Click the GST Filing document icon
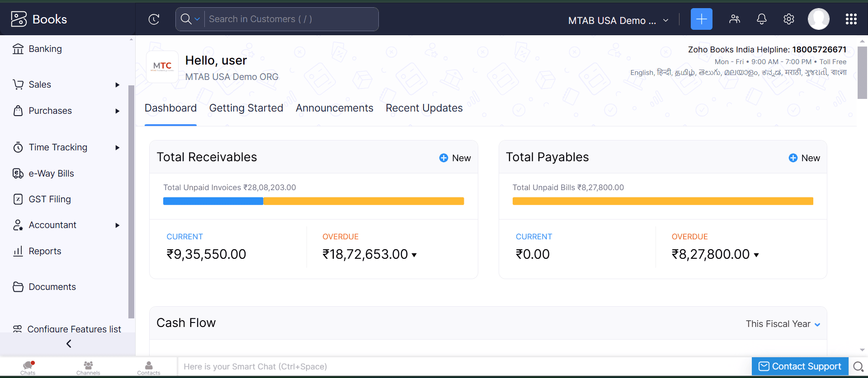Image resolution: width=868 pixels, height=378 pixels. [18, 199]
